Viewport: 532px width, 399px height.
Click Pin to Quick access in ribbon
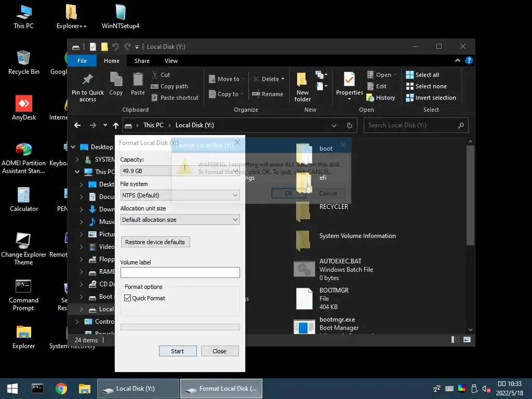click(87, 87)
